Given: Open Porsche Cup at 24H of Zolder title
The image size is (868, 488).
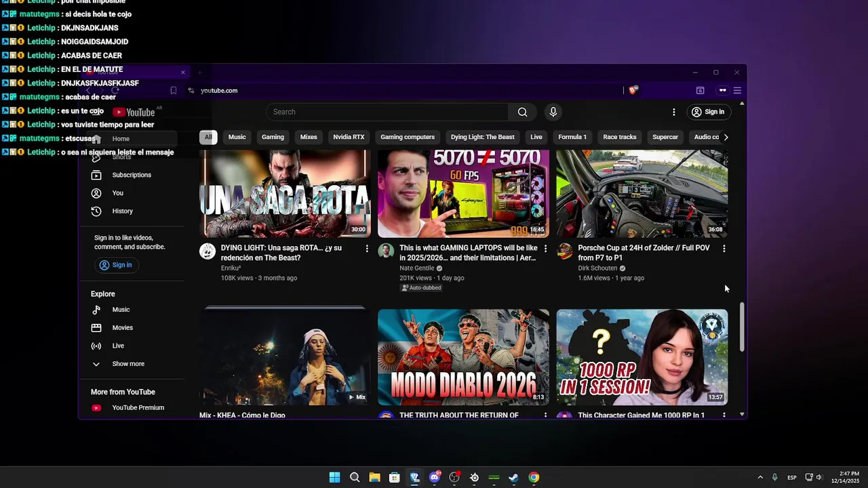Looking at the screenshot, I should point(644,253).
